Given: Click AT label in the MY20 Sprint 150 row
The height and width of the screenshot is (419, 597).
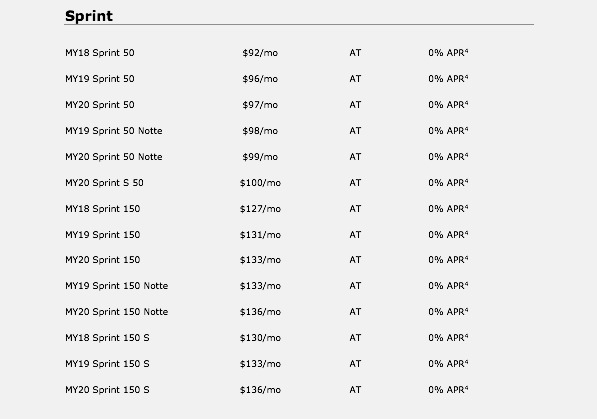Looking at the screenshot, I should 355,260.
